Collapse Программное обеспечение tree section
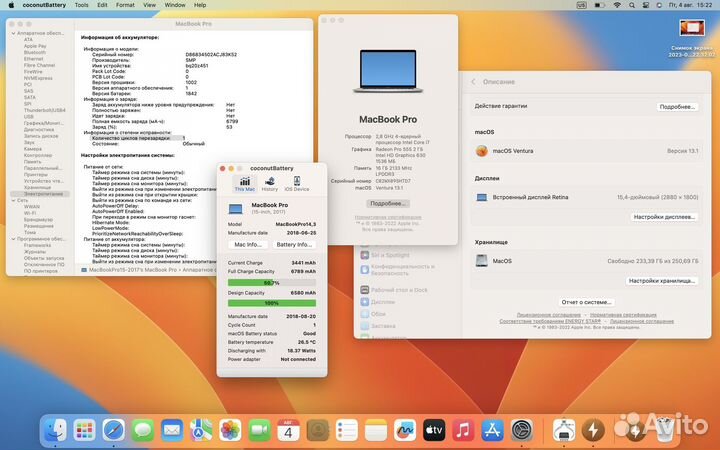 click(x=13, y=239)
